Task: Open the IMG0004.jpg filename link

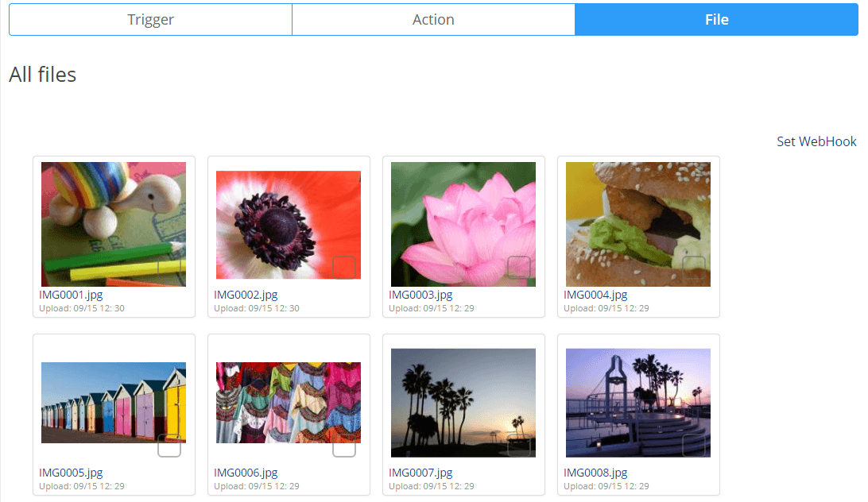Action: pyautogui.click(x=595, y=295)
